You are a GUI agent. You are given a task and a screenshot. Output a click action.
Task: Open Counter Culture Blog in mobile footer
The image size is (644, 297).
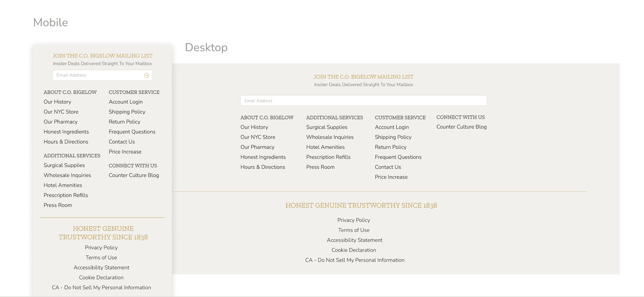134,175
